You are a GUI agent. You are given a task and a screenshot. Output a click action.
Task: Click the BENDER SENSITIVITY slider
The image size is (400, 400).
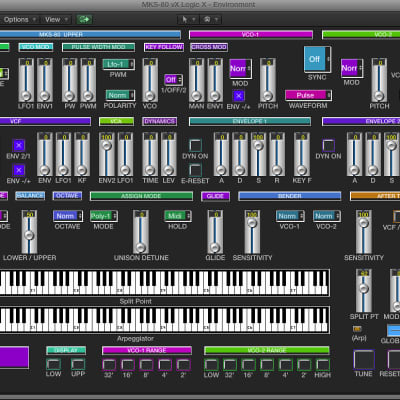pos(252,232)
